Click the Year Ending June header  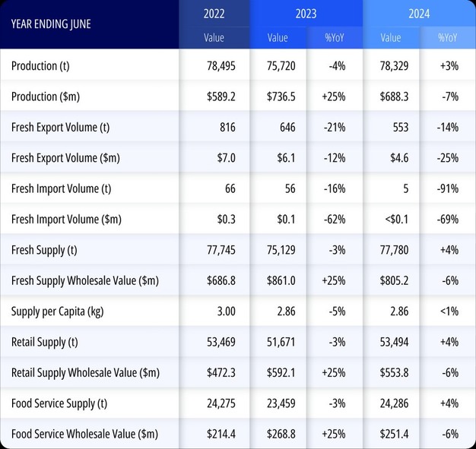[51, 24]
